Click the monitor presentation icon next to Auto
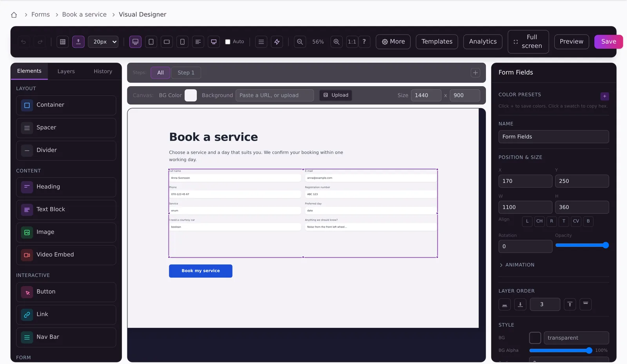This screenshot has height=364, width=627. (214, 42)
